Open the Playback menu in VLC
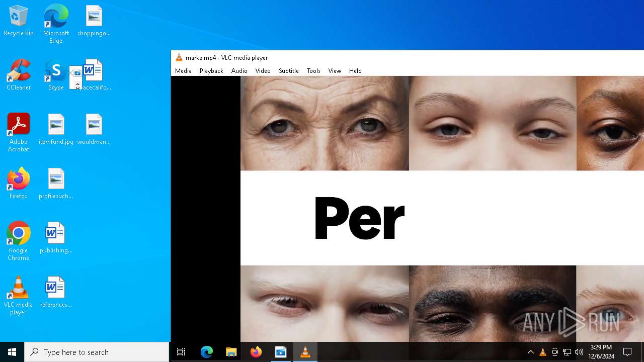644x362 pixels. pos(211,71)
